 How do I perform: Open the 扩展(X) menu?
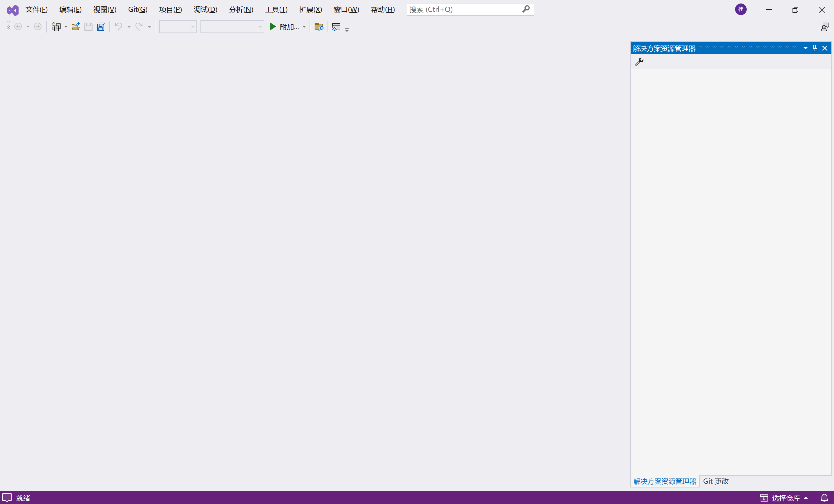[311, 10]
